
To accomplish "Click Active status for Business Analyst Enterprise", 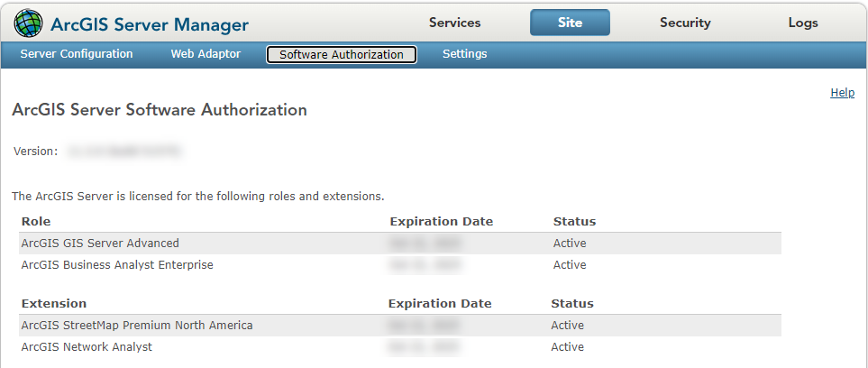I will [570, 265].
